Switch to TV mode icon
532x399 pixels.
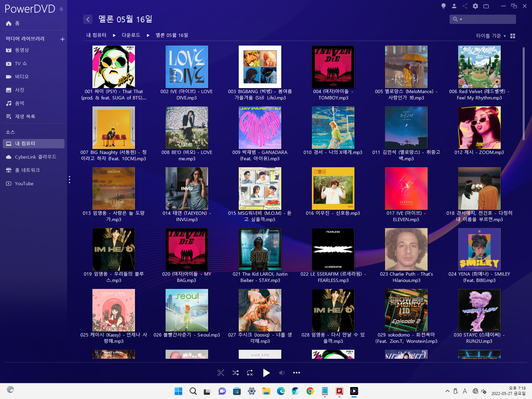486,6
